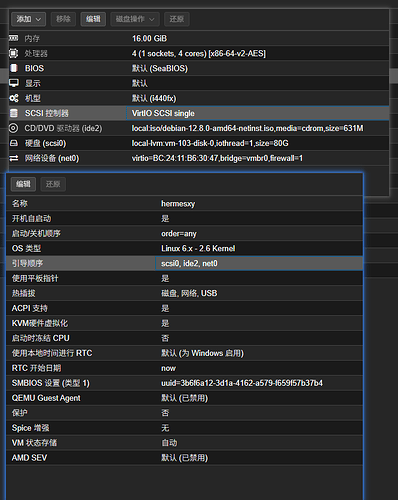398x500 pixels.
Task: Click the 编辑 button in options panel
Action: 23,184
